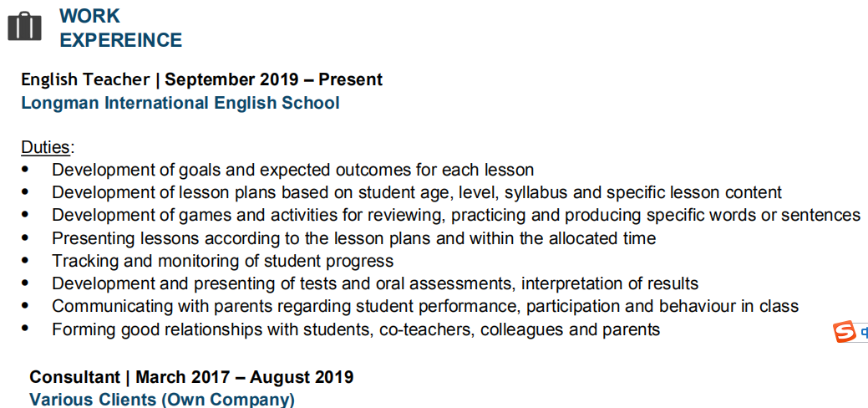
Task: Click the Tracking and monitoring line
Action: [x=222, y=261]
